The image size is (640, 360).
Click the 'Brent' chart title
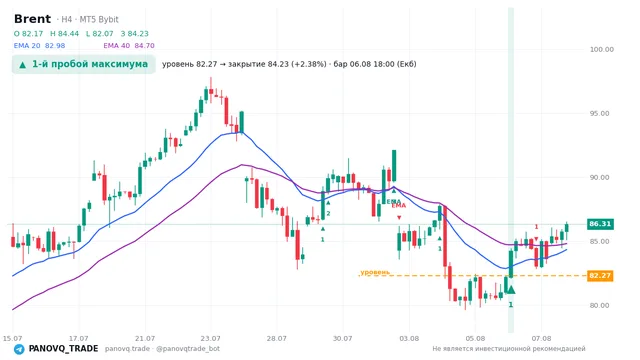(x=32, y=19)
